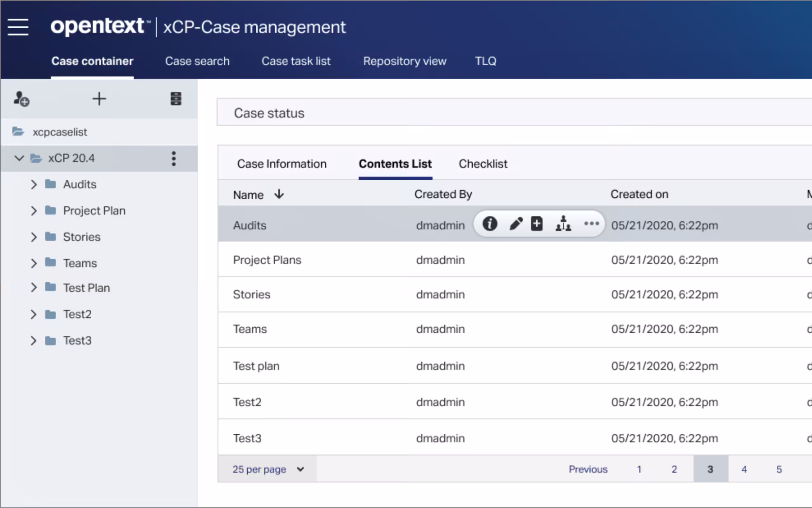The width and height of the screenshot is (812, 508).
Task: Expand the Project Plan folder
Action: coord(34,211)
